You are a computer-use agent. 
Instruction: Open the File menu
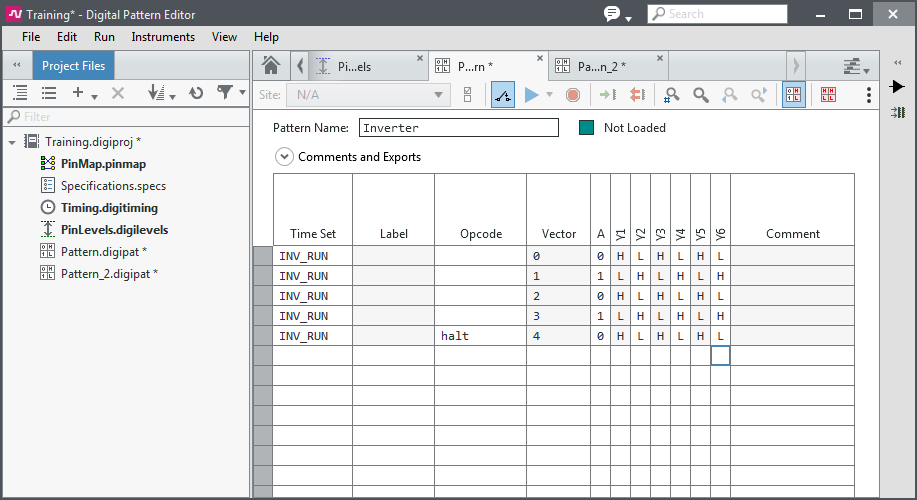[31, 37]
